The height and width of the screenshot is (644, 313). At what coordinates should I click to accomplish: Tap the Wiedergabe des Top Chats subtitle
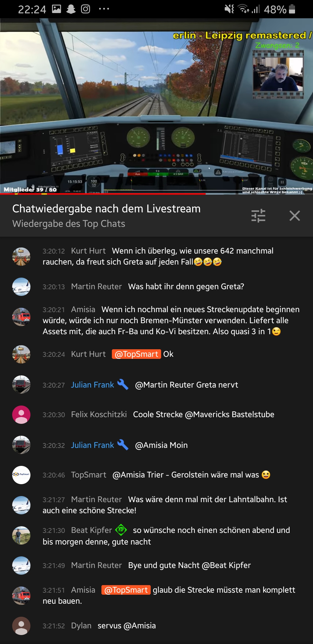pos(69,224)
